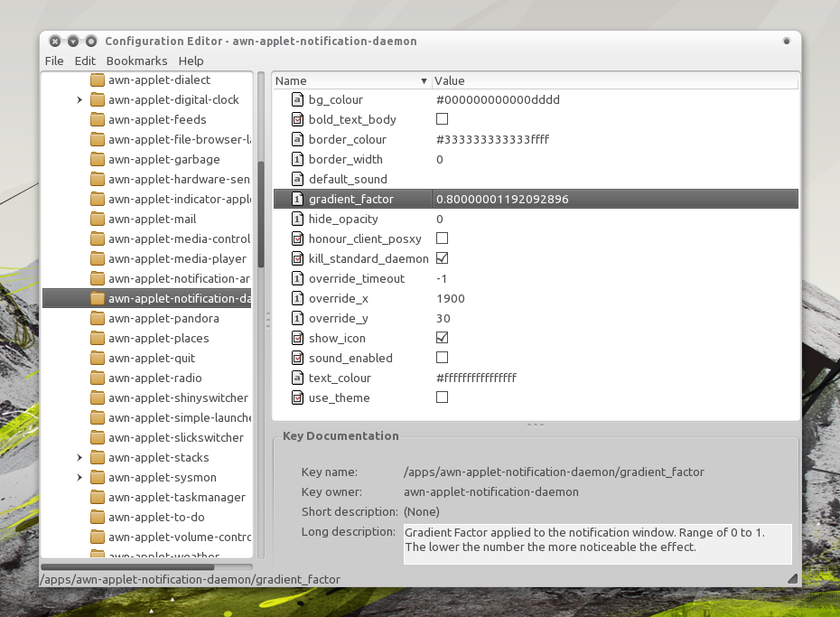Screen dimensions: 840x617
Task: Click the hide_opacity value 0
Action: (x=440, y=219)
